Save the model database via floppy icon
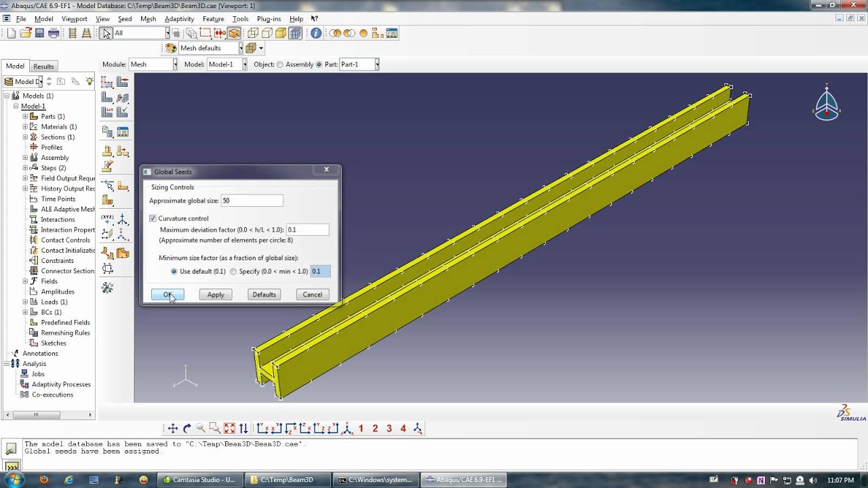 [39, 33]
